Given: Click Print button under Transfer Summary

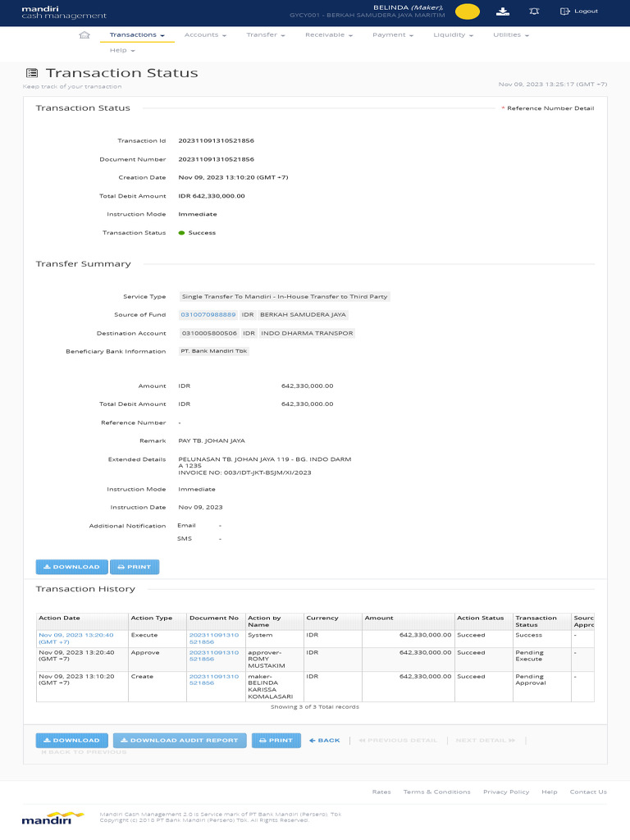Looking at the screenshot, I should click(x=135, y=567).
